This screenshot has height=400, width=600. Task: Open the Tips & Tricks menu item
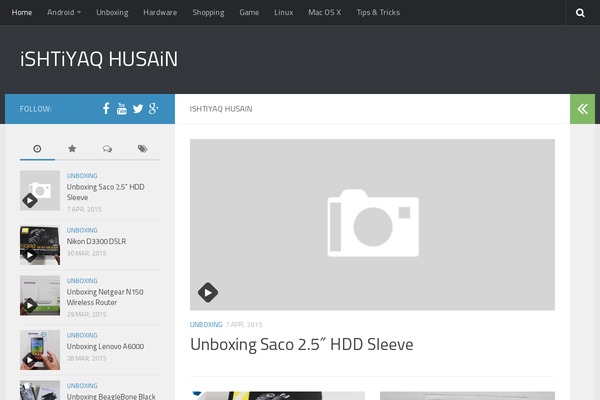pos(378,13)
